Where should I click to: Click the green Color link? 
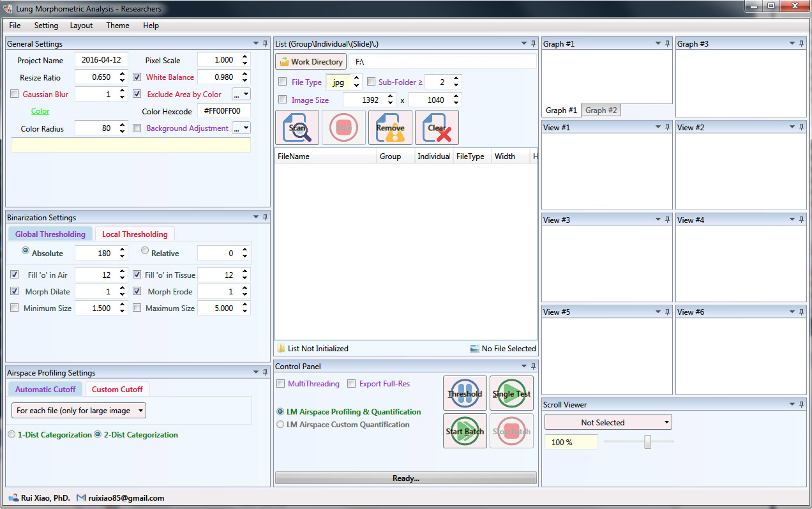40,111
